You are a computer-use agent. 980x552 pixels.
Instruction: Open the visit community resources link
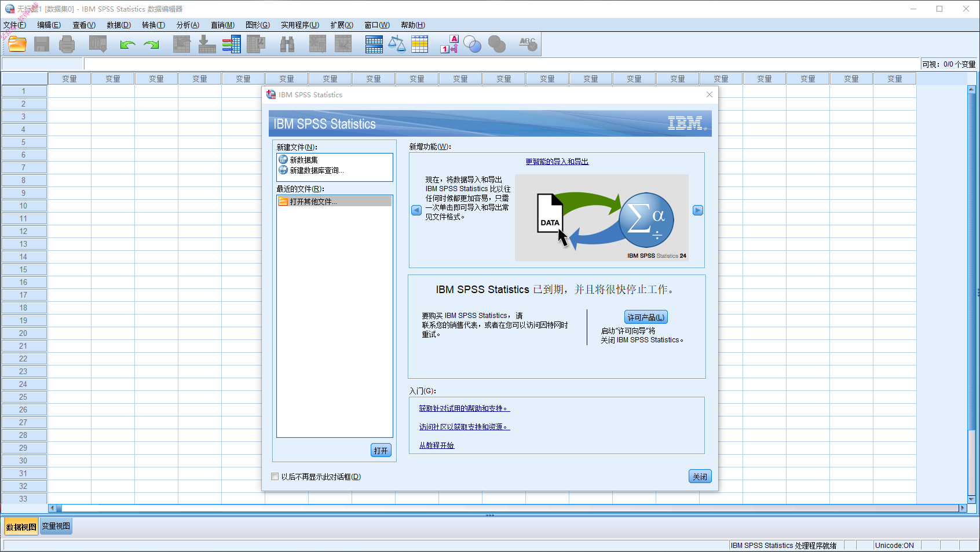tap(465, 427)
